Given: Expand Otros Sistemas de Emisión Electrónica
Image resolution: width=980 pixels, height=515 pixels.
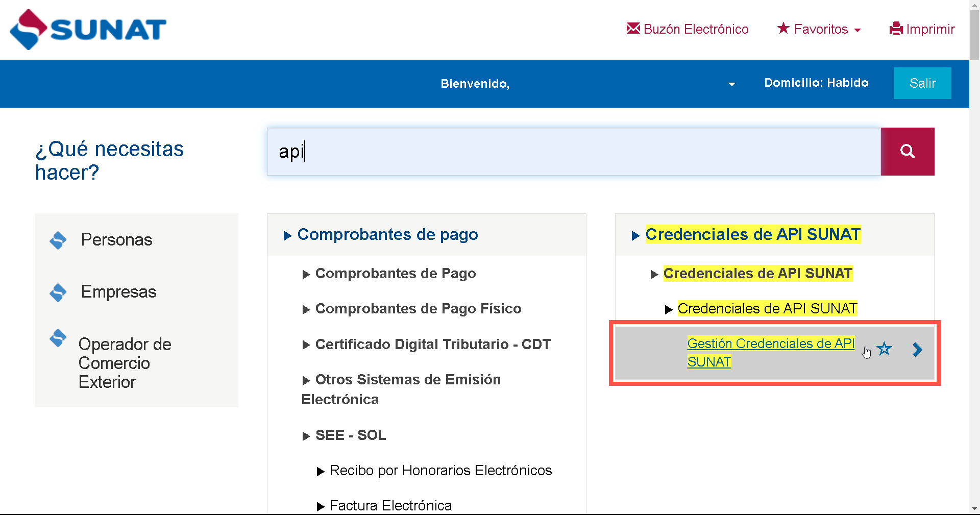Looking at the screenshot, I should (401, 389).
